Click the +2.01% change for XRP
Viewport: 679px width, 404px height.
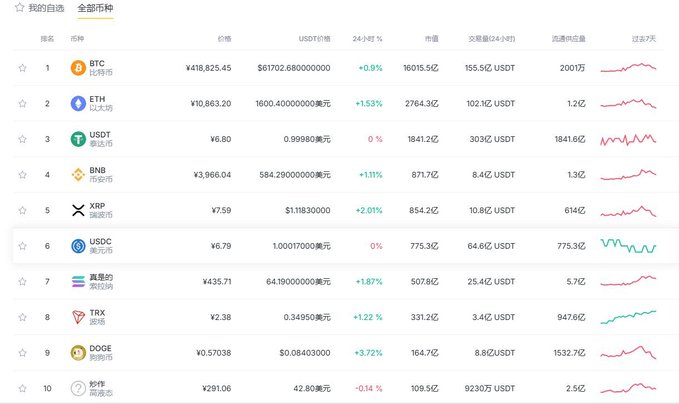click(369, 210)
